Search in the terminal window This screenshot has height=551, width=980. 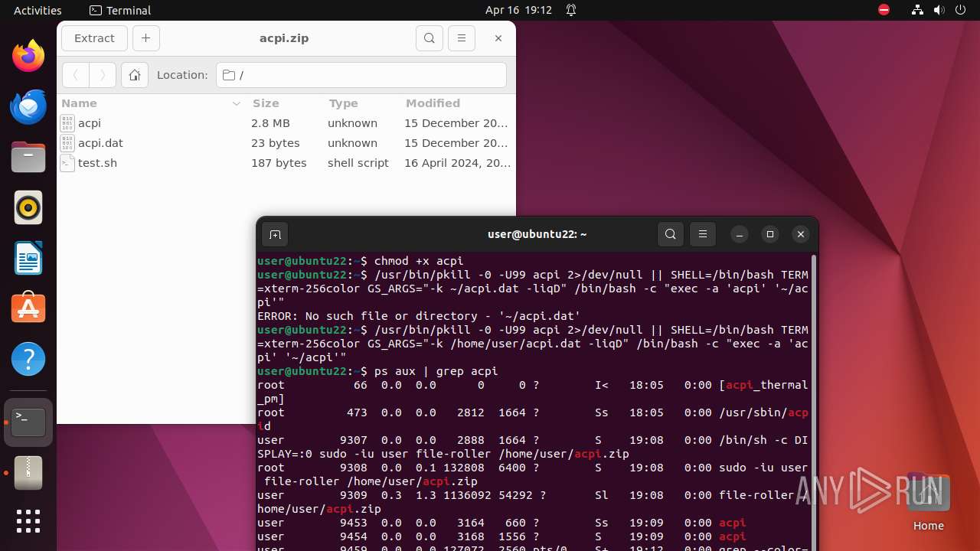pyautogui.click(x=671, y=235)
